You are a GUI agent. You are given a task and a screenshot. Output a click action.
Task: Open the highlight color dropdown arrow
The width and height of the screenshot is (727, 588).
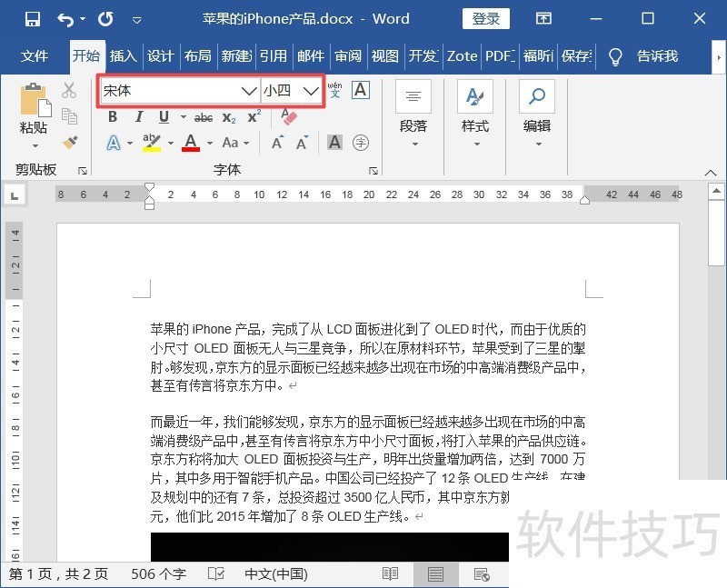tap(171, 143)
